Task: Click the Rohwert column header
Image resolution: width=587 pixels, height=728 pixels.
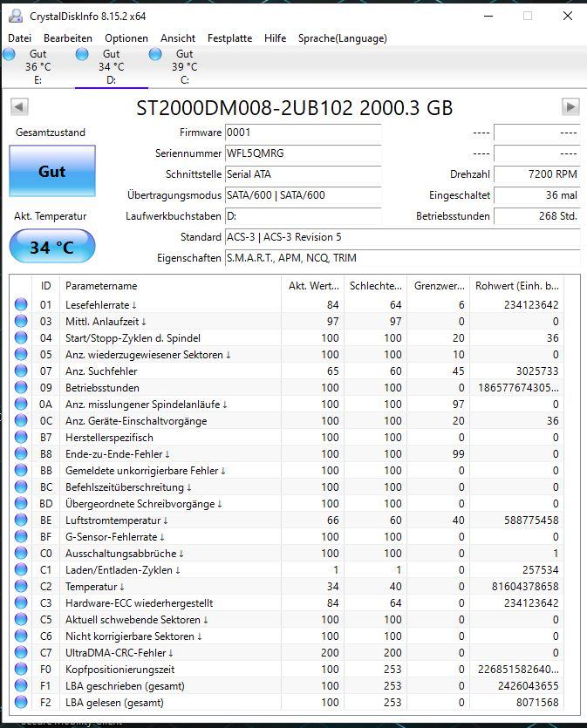Action: click(517, 286)
